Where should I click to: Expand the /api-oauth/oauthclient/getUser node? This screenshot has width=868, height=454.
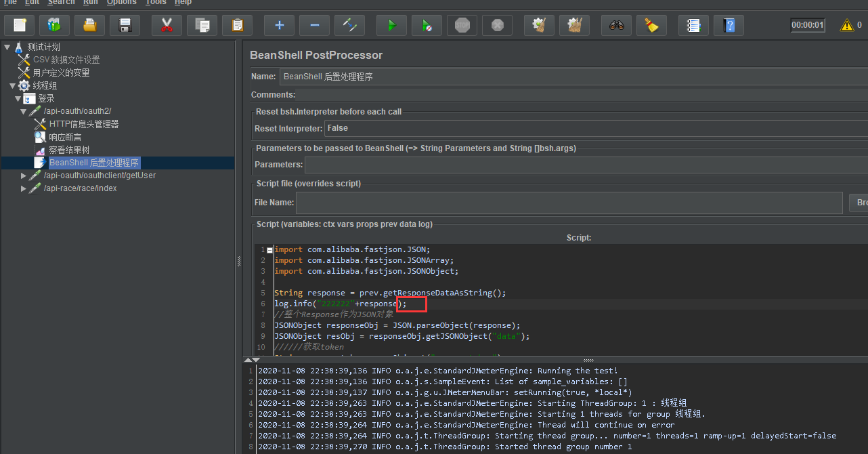(x=23, y=176)
